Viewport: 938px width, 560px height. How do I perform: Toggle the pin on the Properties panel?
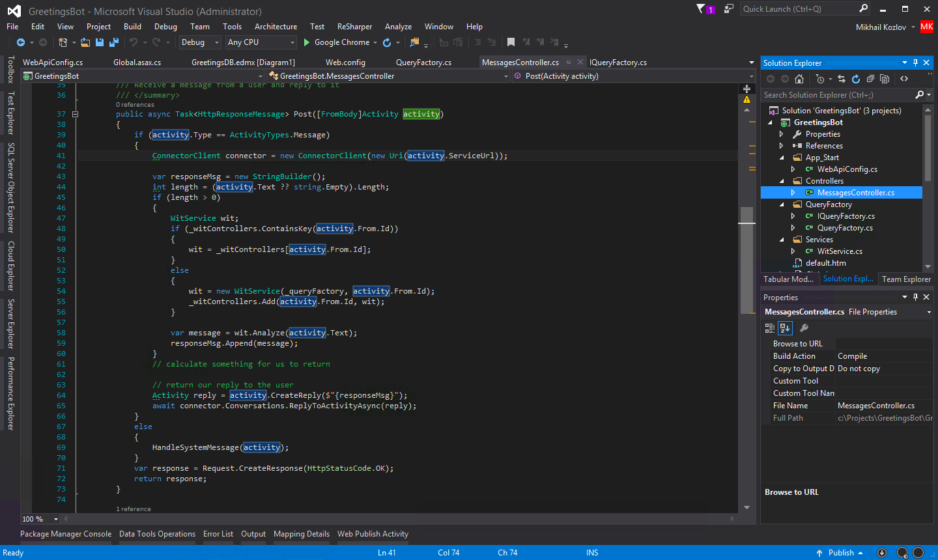point(915,297)
